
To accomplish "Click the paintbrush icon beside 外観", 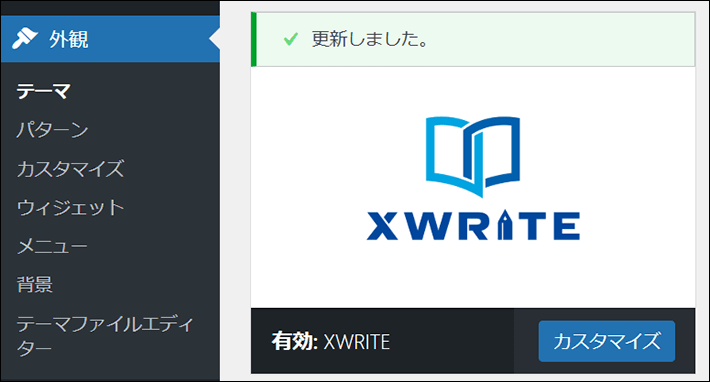I will [24, 39].
